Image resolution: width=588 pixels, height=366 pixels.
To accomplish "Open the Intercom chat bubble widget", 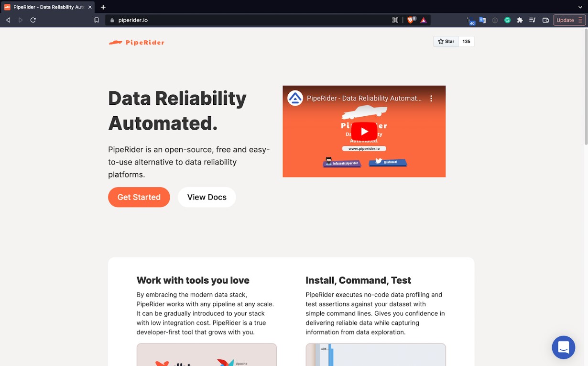I will tap(563, 347).
